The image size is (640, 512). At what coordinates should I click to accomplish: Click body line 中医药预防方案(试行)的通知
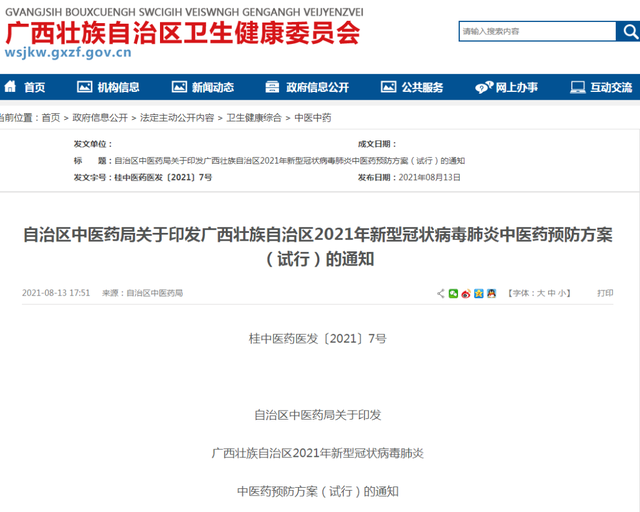click(318, 491)
